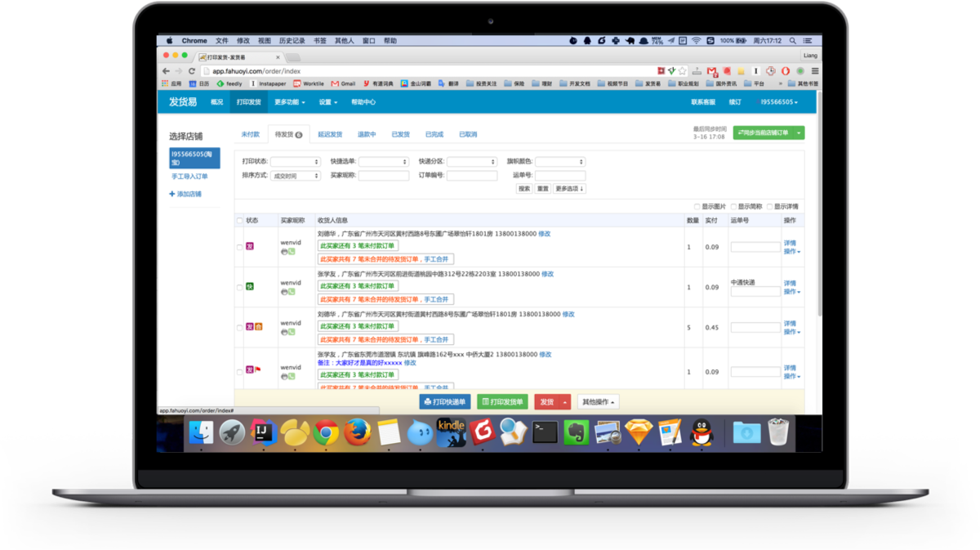Open the feedly bookmark
The height and width of the screenshot is (550, 980).
pos(229,83)
